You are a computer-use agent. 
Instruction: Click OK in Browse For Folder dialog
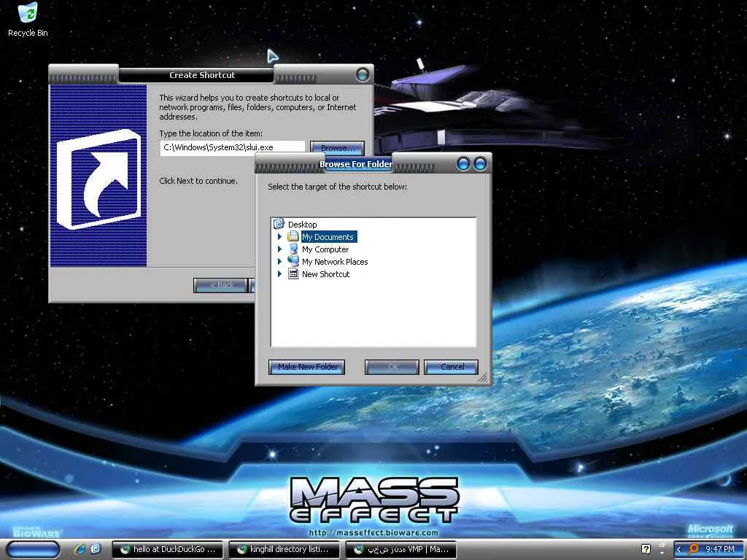pos(392,367)
